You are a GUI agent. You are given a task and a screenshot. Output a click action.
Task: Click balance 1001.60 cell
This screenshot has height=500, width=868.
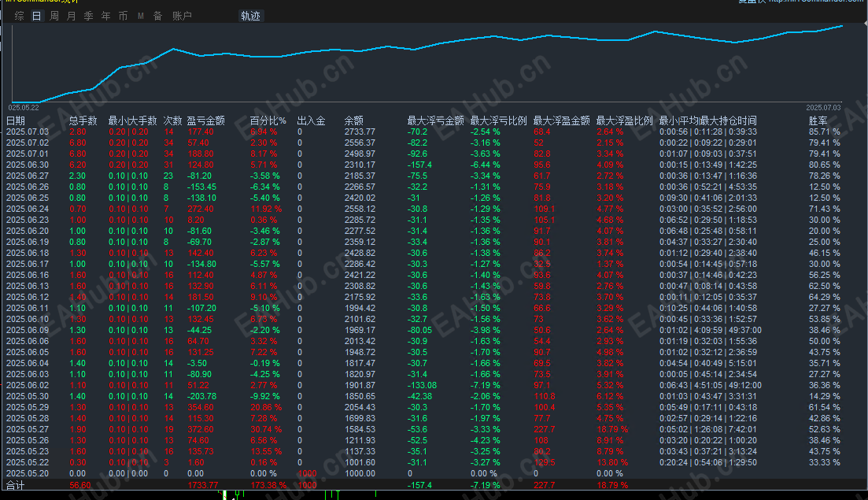[x=360, y=462]
